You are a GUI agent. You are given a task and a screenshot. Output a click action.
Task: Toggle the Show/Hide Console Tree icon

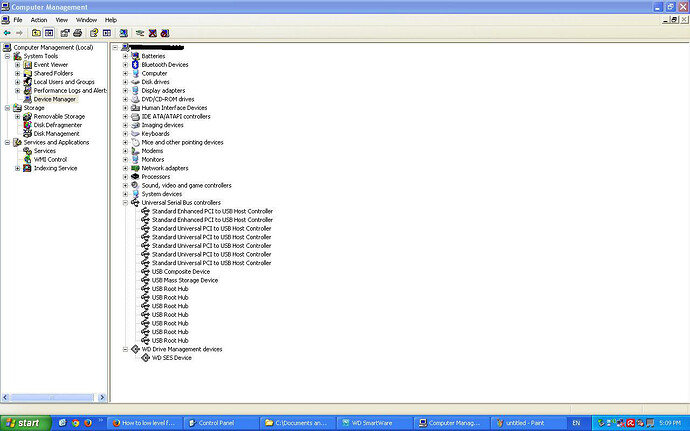pos(49,33)
